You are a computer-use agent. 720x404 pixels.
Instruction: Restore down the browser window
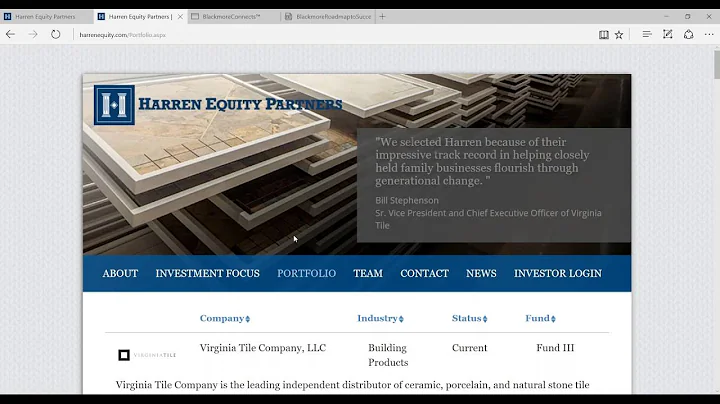click(x=687, y=17)
